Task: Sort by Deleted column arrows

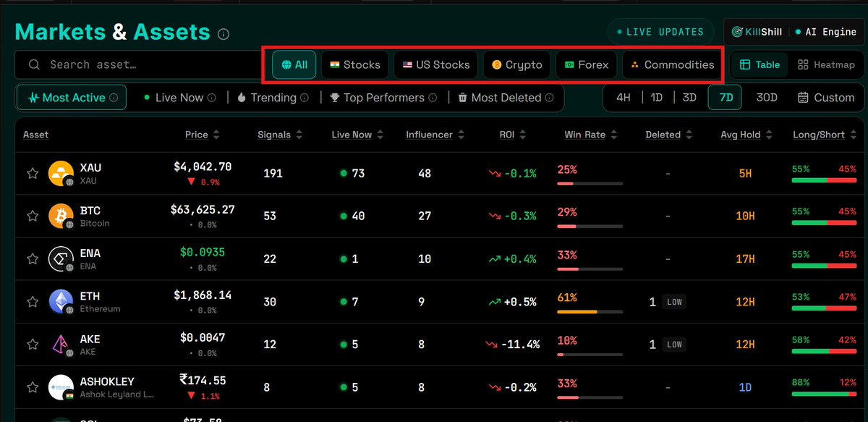Action: pos(689,135)
